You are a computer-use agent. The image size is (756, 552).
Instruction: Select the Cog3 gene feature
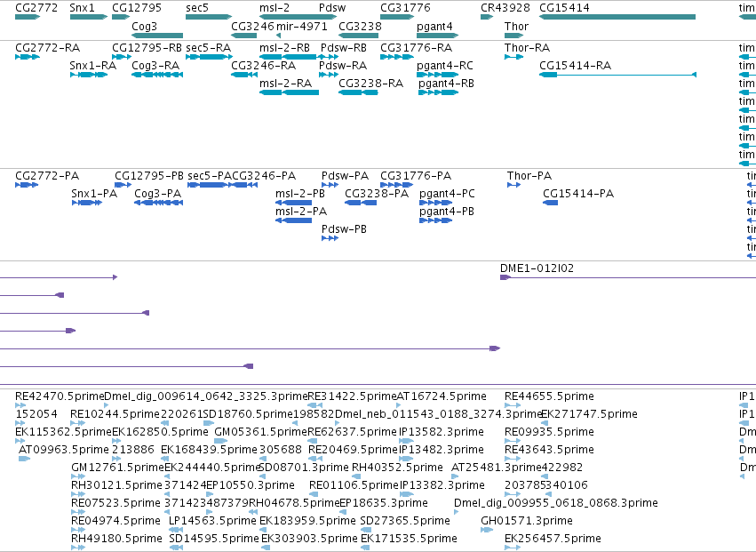click(x=157, y=36)
